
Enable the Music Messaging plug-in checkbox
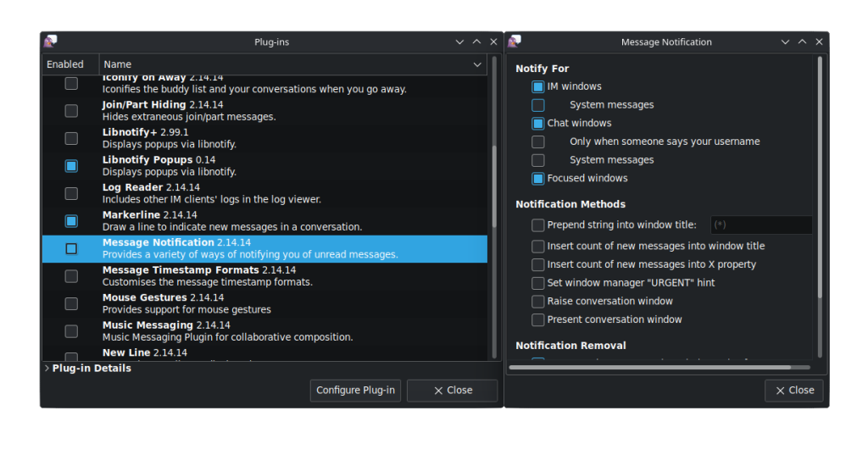coord(71,331)
